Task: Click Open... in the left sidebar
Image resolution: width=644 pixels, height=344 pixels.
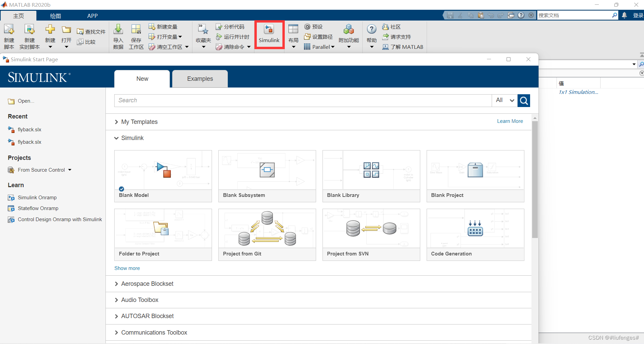Action: pyautogui.click(x=21, y=101)
